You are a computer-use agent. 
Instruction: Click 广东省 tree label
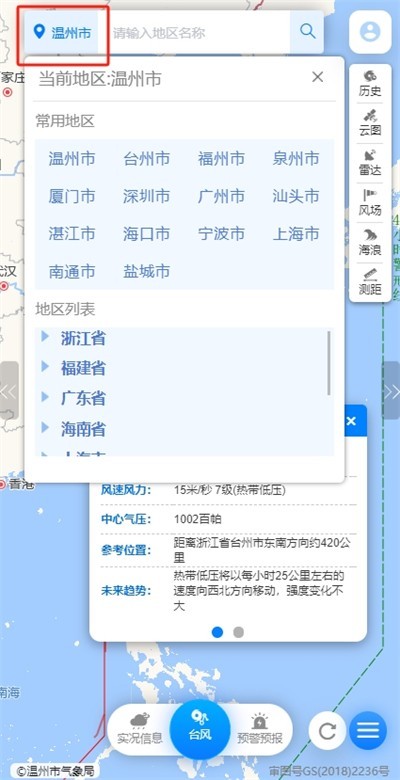click(83, 398)
